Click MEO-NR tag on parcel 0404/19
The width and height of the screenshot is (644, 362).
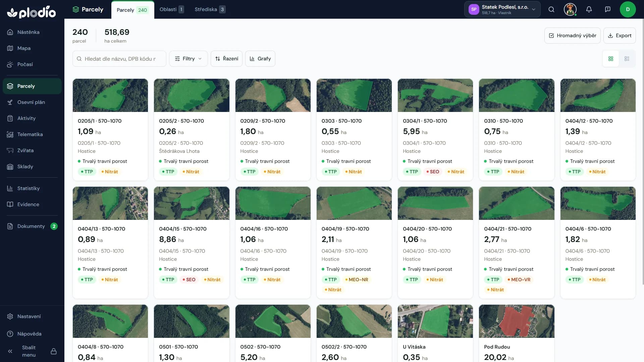tap(357, 280)
